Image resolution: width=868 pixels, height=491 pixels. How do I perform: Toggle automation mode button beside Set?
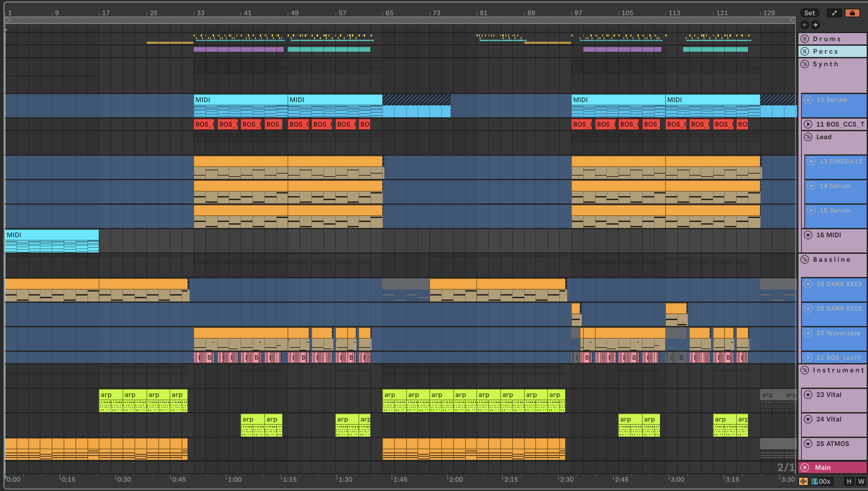834,13
